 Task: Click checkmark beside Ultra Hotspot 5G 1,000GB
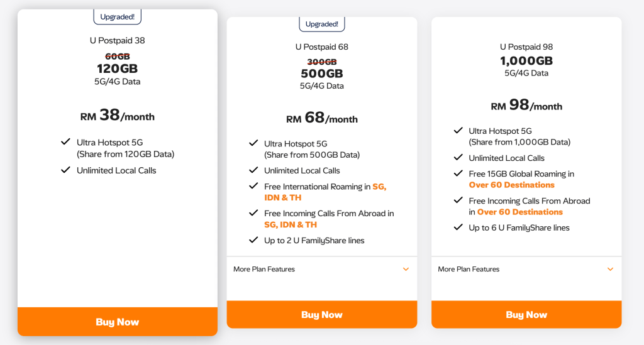click(458, 131)
